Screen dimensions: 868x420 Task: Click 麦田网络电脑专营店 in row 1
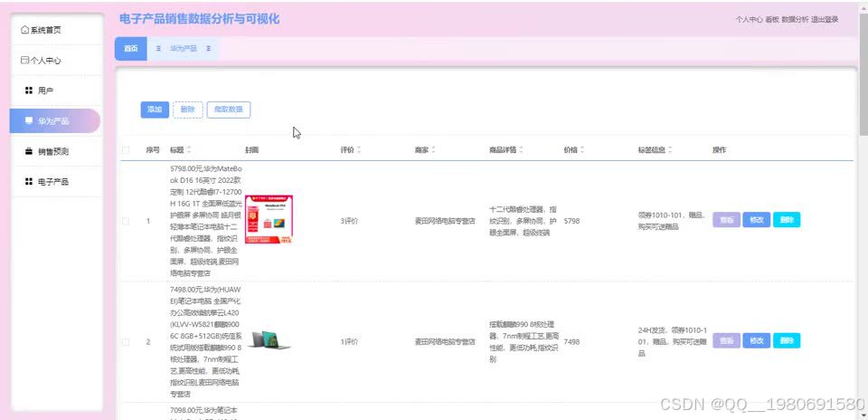[445, 221]
